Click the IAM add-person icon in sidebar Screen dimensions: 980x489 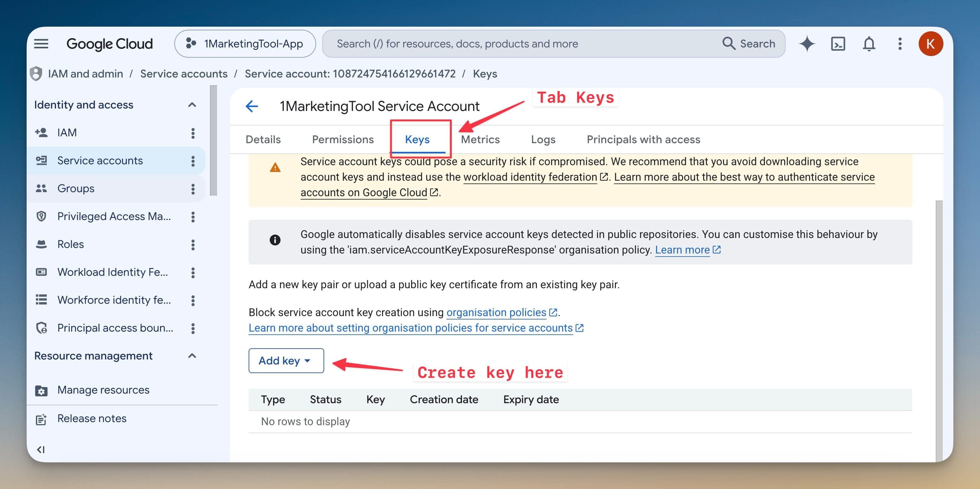click(x=41, y=133)
